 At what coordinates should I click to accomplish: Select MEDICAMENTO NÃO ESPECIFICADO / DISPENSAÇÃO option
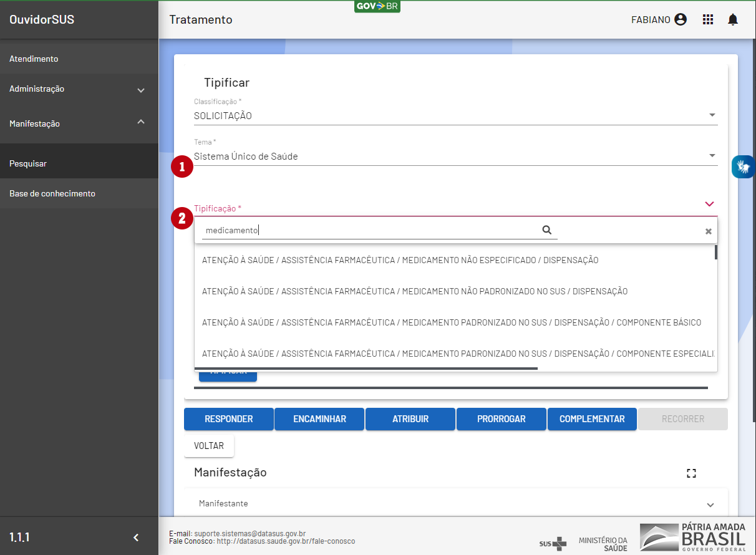[x=400, y=260]
